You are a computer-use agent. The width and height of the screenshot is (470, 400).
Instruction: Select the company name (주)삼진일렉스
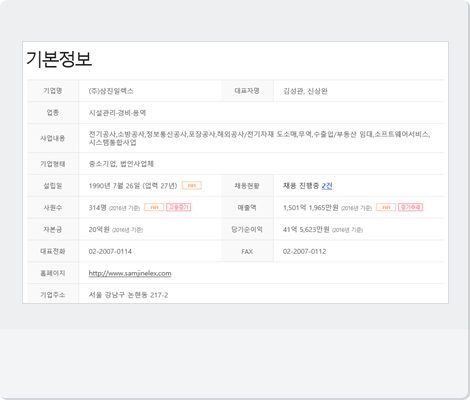pos(111,91)
